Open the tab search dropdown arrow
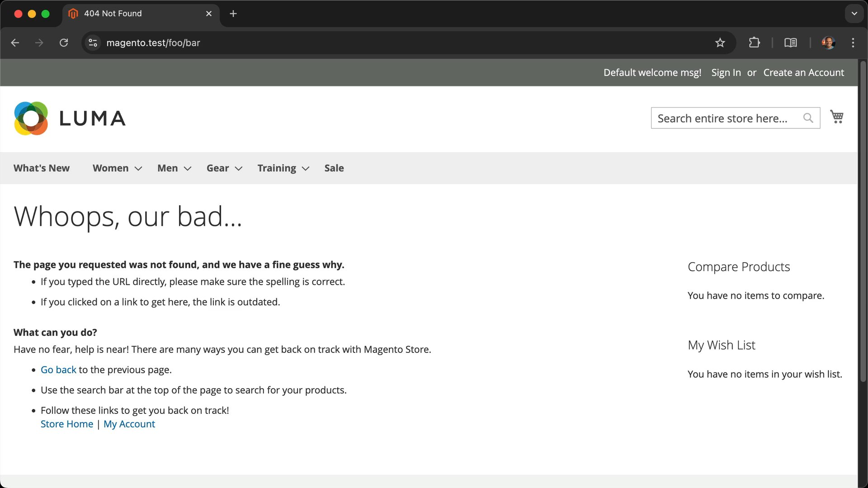The width and height of the screenshot is (868, 488). coord(854,14)
